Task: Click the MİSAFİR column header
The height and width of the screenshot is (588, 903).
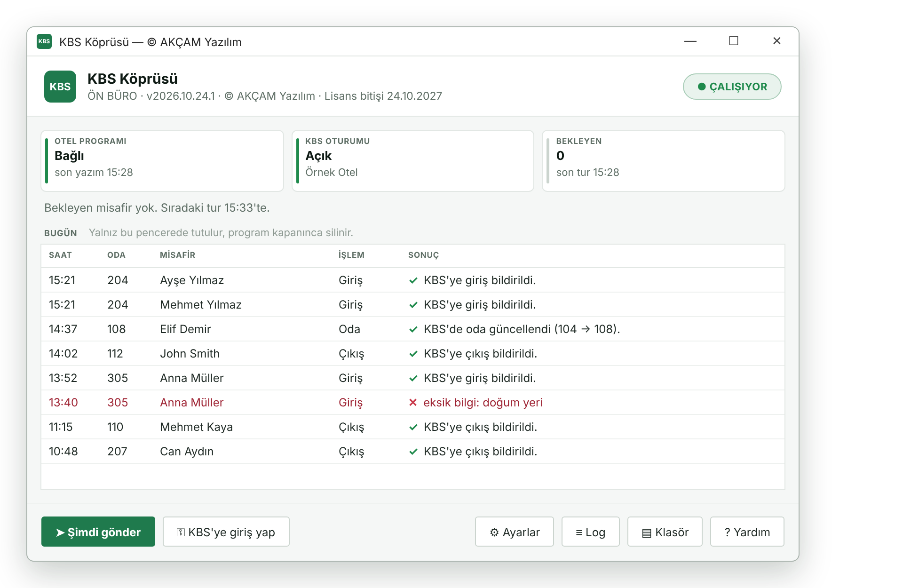Action: pos(177,255)
